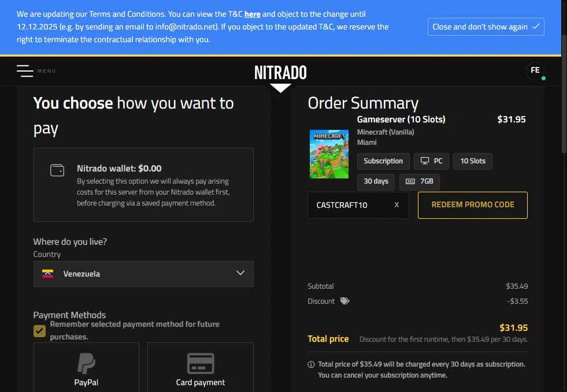This screenshot has height=392, width=567.
Task: Click the Nitrado wallet icon
Action: (x=57, y=170)
